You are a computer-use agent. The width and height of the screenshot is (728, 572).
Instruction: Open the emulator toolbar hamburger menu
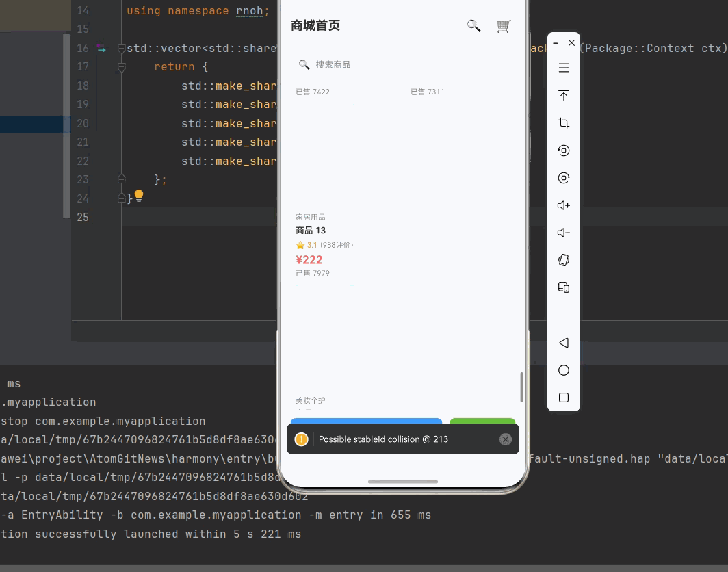[564, 68]
